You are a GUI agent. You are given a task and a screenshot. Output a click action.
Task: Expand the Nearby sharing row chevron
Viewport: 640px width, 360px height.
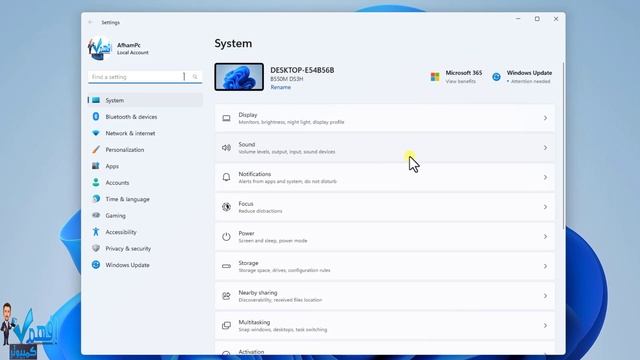click(545, 296)
